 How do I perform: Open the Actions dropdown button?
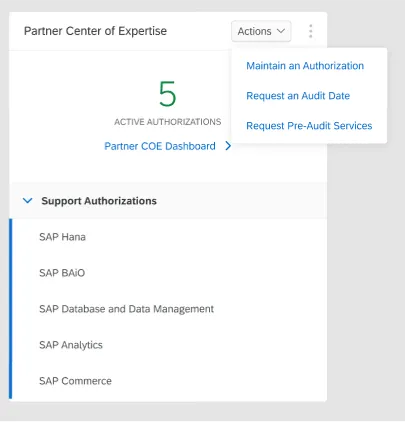261,31
